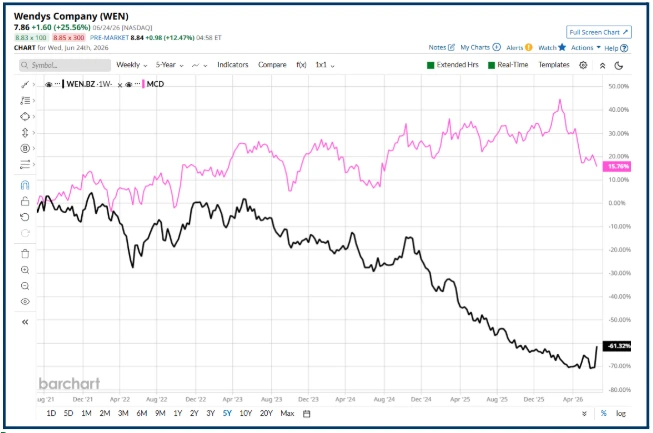Click the pink MCD color swatch
This screenshot has height=433, width=653.
143,84
